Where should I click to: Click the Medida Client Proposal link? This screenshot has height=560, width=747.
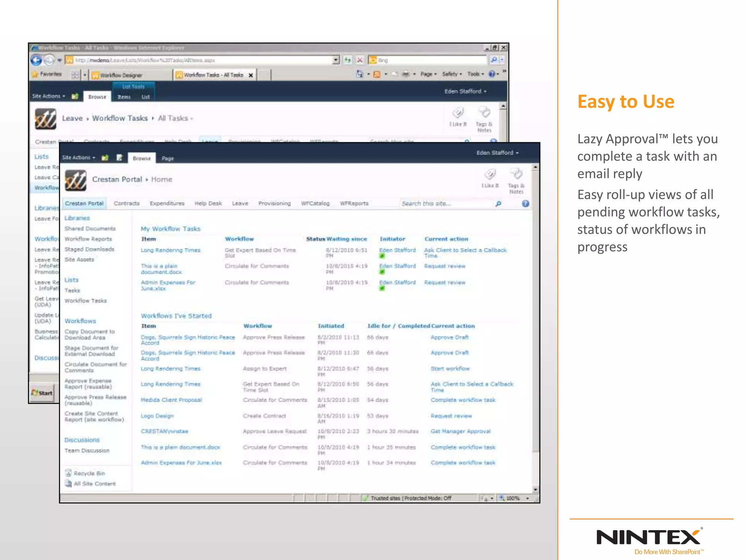coord(171,400)
